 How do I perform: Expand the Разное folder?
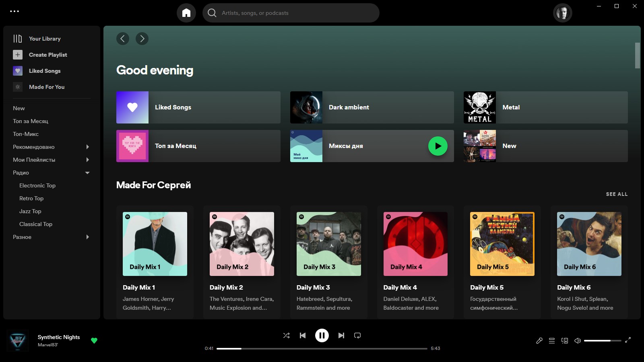click(x=87, y=237)
